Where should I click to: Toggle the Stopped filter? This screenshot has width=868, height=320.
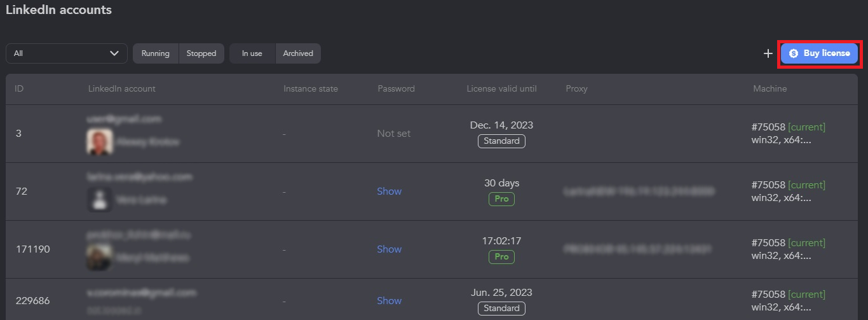201,53
